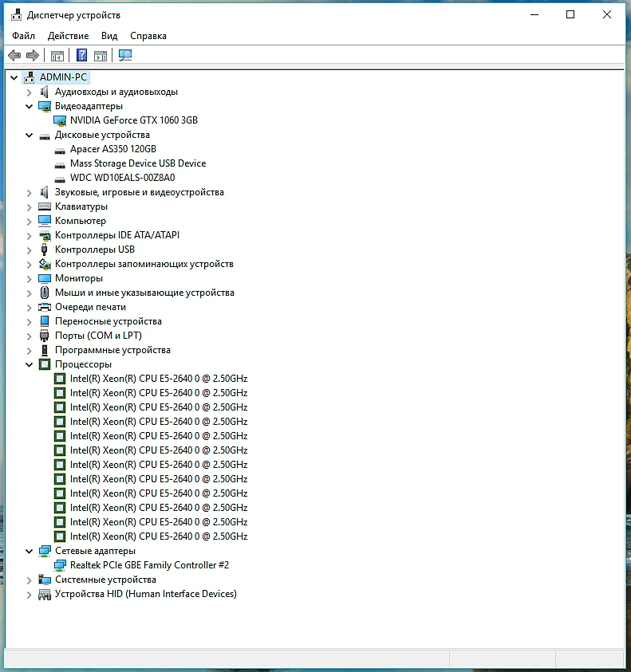Expand the Клавиатуры node
This screenshot has height=672, width=631.
coord(30,207)
